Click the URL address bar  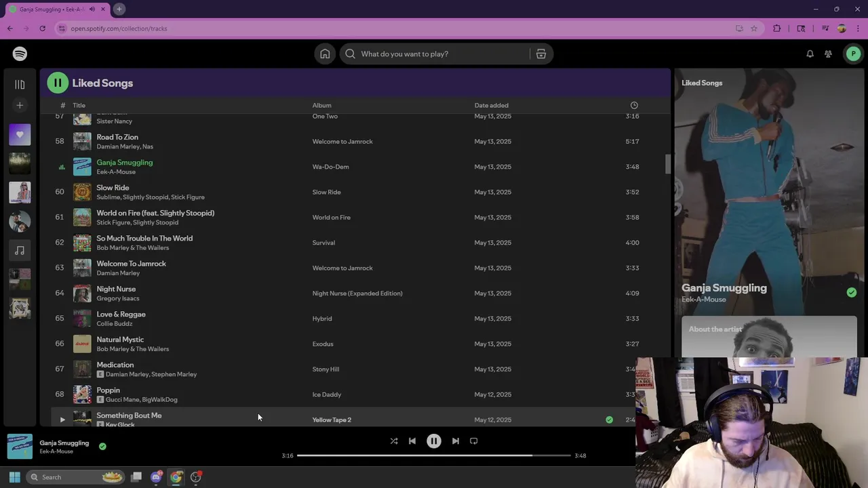click(400, 28)
